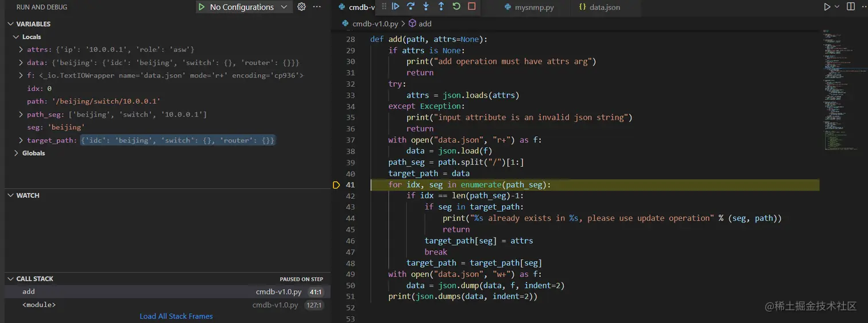Open launch.json via gear icon

pos(301,7)
